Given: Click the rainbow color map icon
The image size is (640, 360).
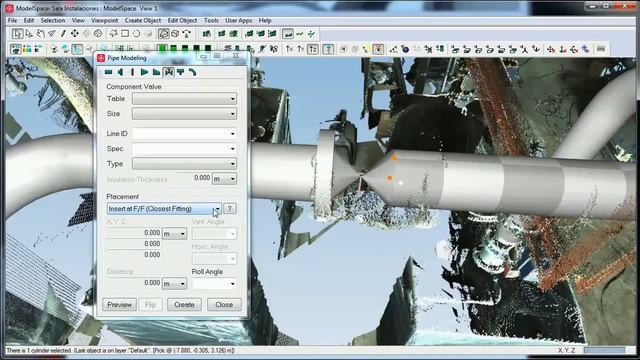Looking at the screenshot, I should [27, 49].
